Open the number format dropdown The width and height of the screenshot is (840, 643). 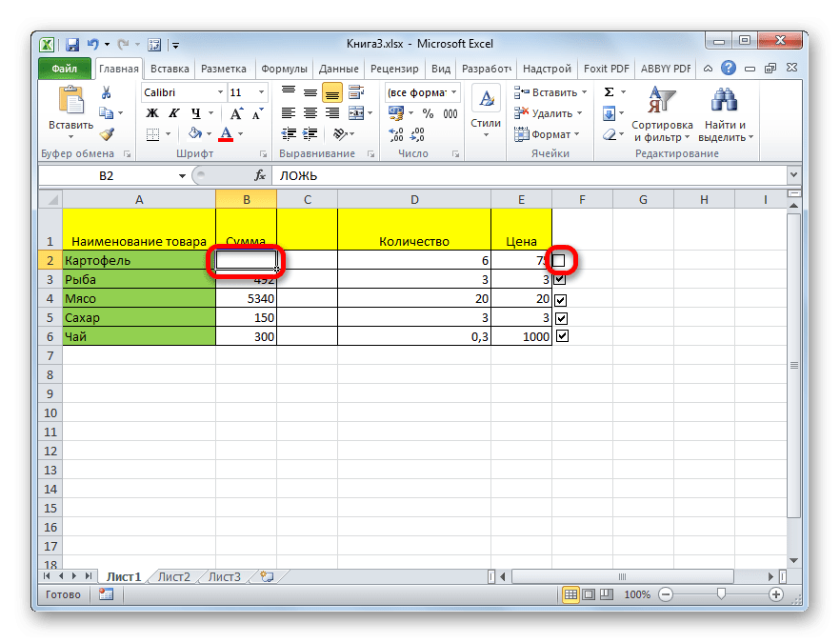click(x=453, y=92)
